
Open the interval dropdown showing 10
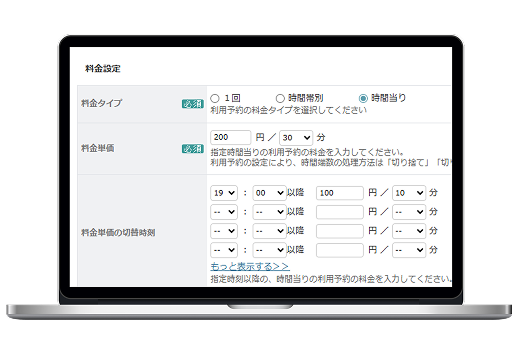click(409, 193)
